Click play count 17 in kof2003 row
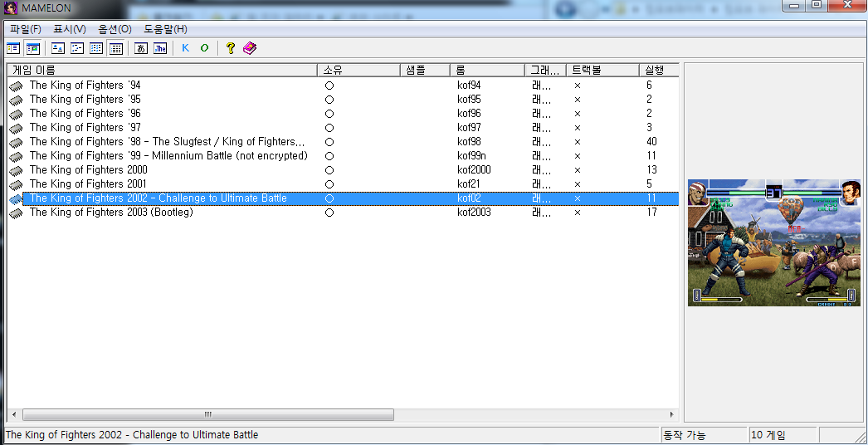Screen dimensions: 868x445 pos(651,213)
